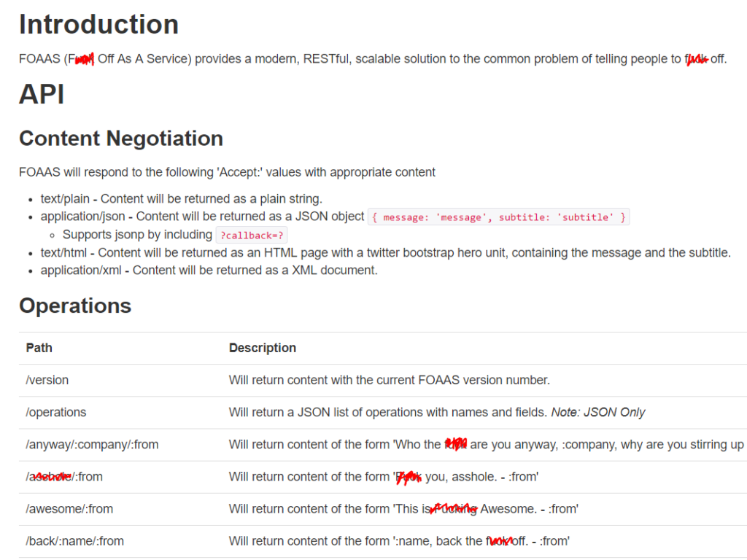
Task: Click the JSON object code snippet
Action: click(498, 217)
